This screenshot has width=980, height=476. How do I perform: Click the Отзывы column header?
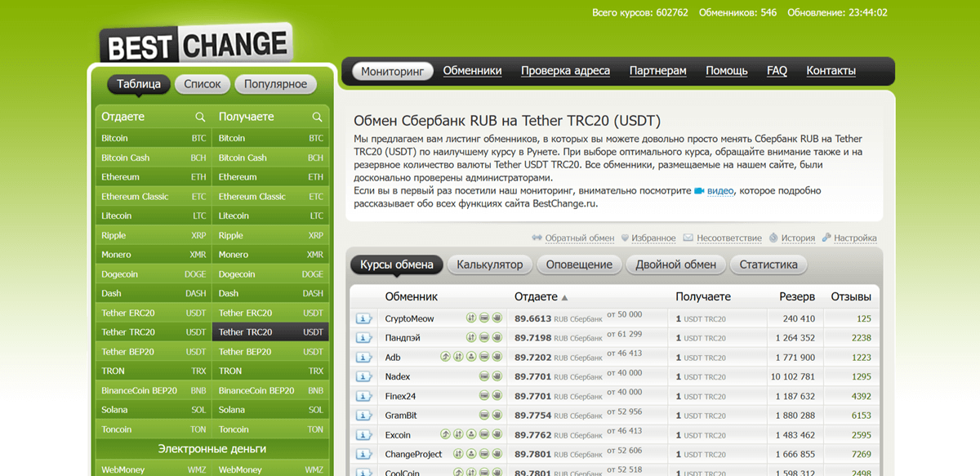(x=851, y=297)
